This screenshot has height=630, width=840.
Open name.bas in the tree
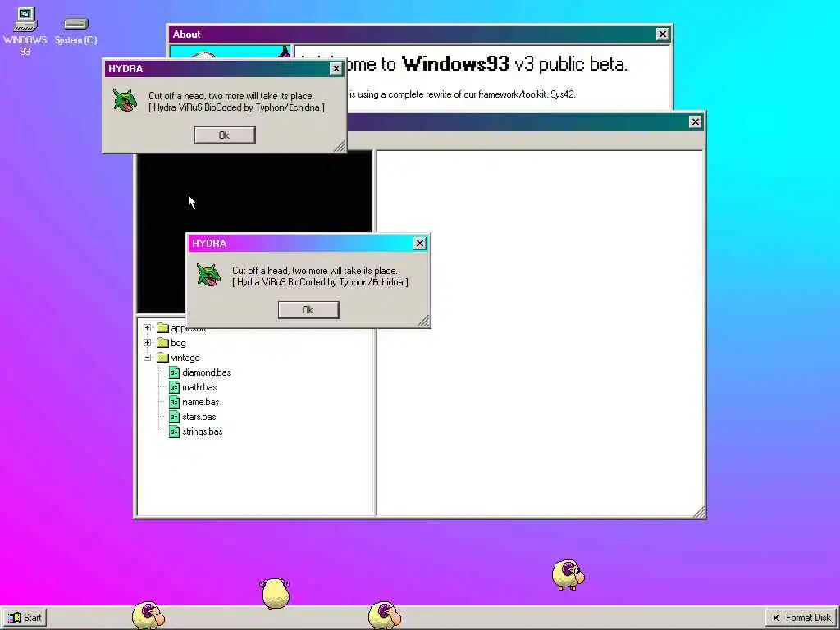pos(200,402)
